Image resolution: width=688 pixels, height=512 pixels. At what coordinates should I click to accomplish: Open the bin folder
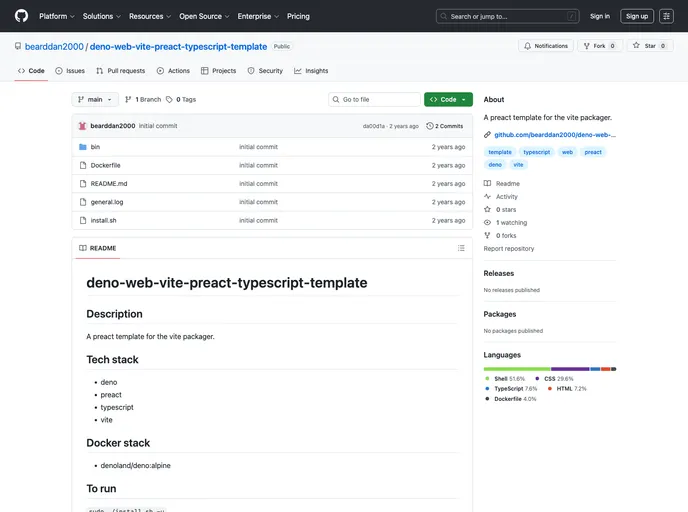tap(95, 147)
